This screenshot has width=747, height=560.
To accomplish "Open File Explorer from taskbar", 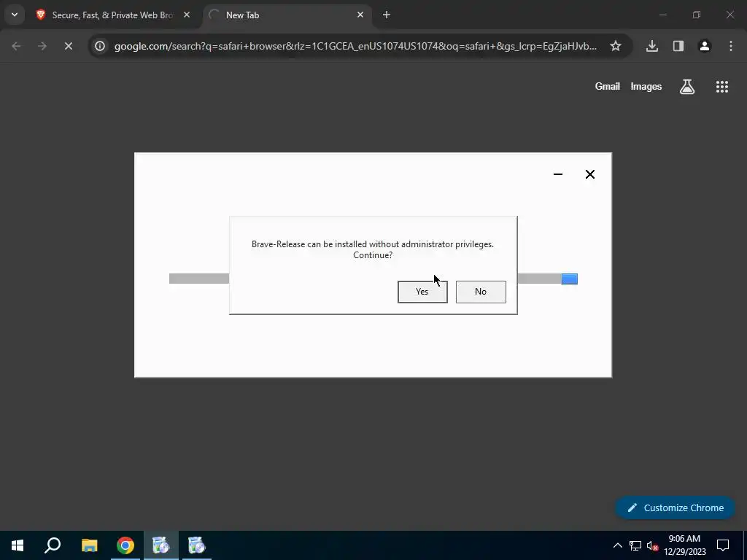I will [89, 545].
